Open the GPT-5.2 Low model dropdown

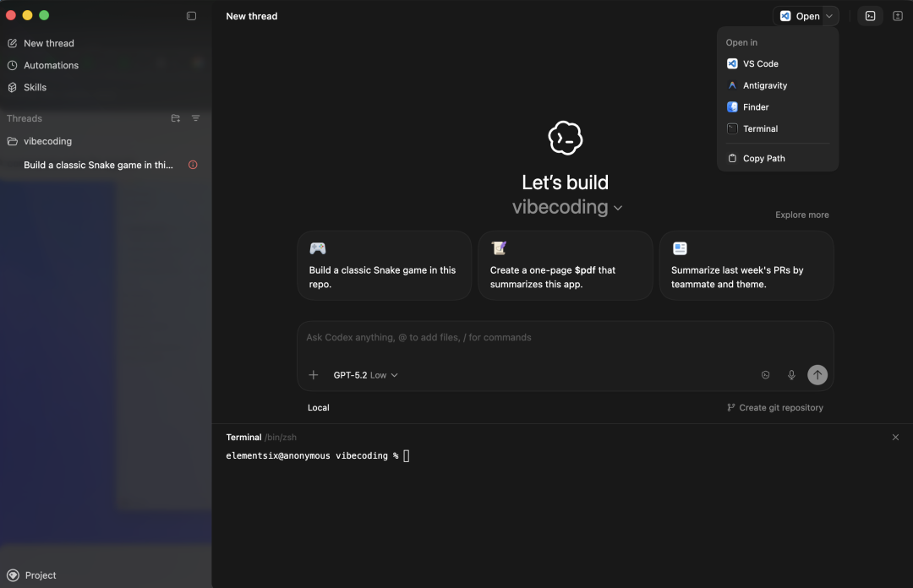pyautogui.click(x=366, y=375)
